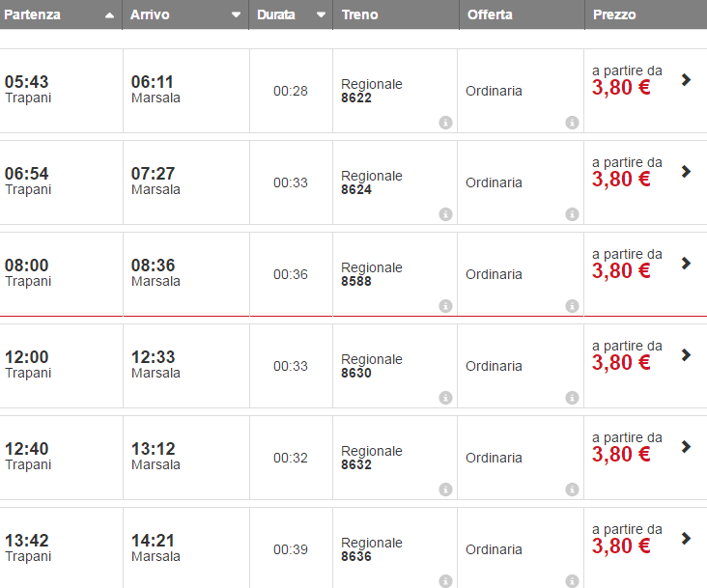Expand the 05:43 Trapani train details

tap(686, 80)
